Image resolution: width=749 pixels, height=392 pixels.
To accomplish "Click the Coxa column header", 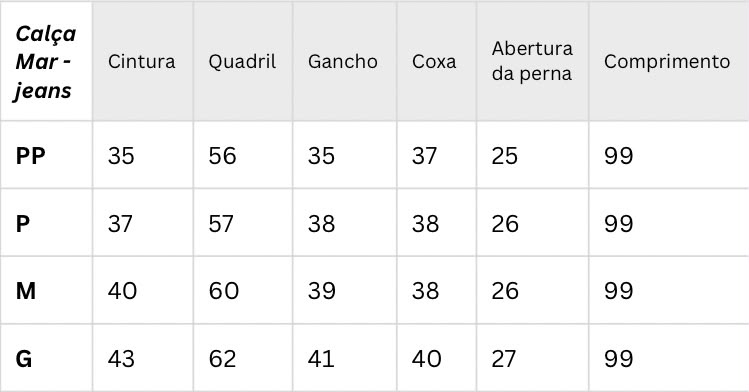I will 434,62.
